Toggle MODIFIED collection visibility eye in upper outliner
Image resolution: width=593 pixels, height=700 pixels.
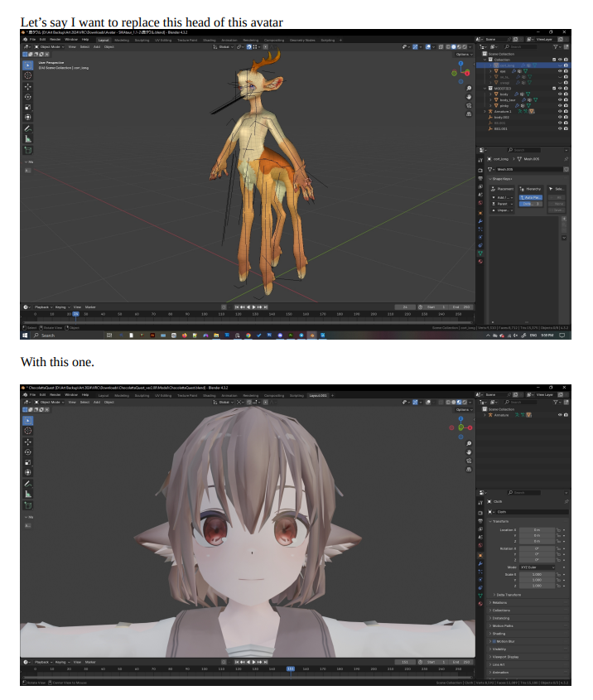pyautogui.click(x=560, y=89)
